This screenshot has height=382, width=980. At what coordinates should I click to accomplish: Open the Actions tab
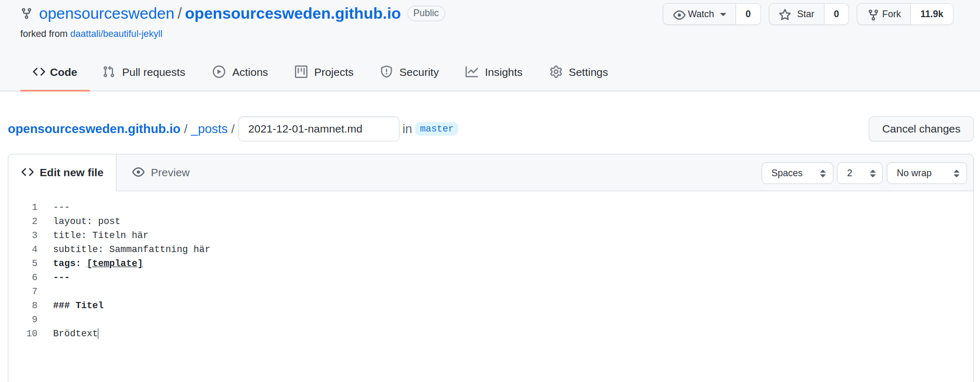(x=240, y=72)
